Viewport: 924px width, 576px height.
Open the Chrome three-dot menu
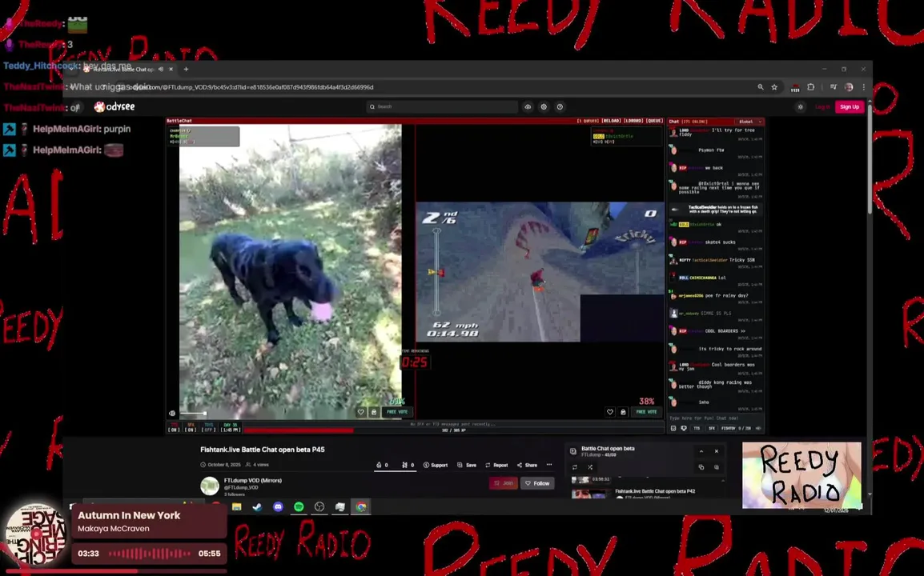pyautogui.click(x=864, y=87)
